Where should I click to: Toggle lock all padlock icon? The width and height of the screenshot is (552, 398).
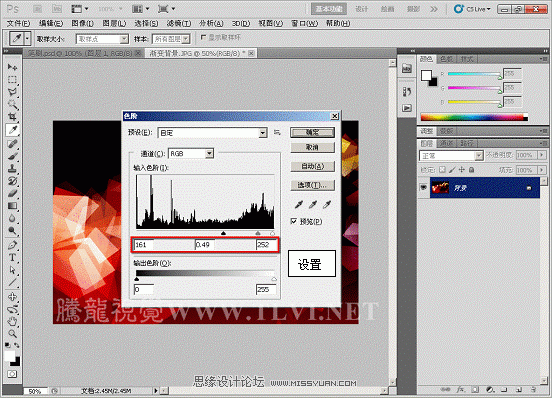point(472,170)
